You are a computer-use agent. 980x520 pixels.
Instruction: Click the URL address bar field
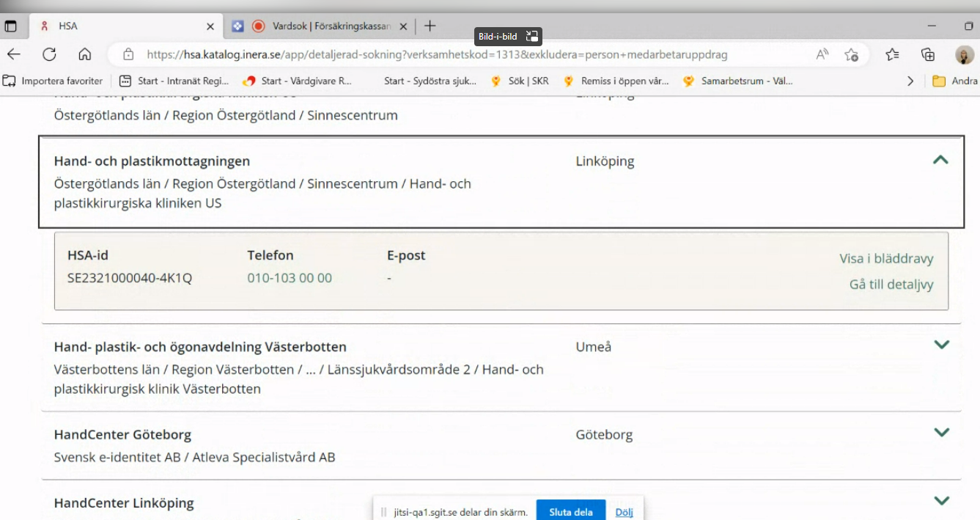click(x=469, y=54)
